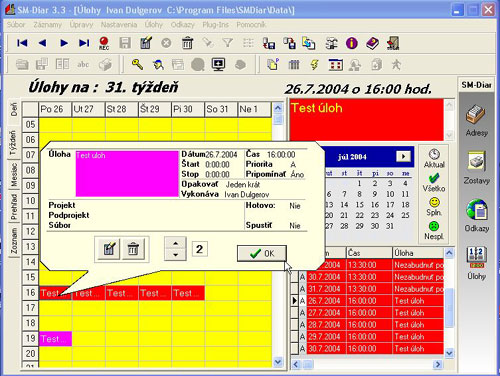The image size is (500, 376).
Task: Open the Nastavenia menu
Action: click(x=119, y=25)
